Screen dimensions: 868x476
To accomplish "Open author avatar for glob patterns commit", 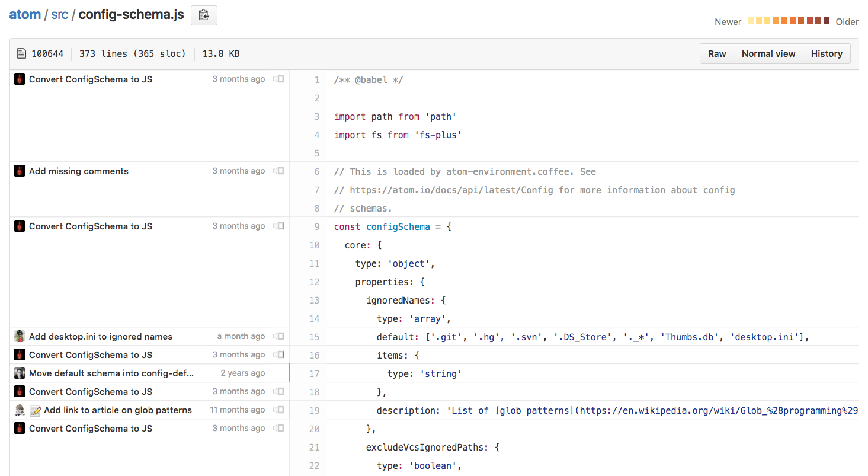I will 20,410.
